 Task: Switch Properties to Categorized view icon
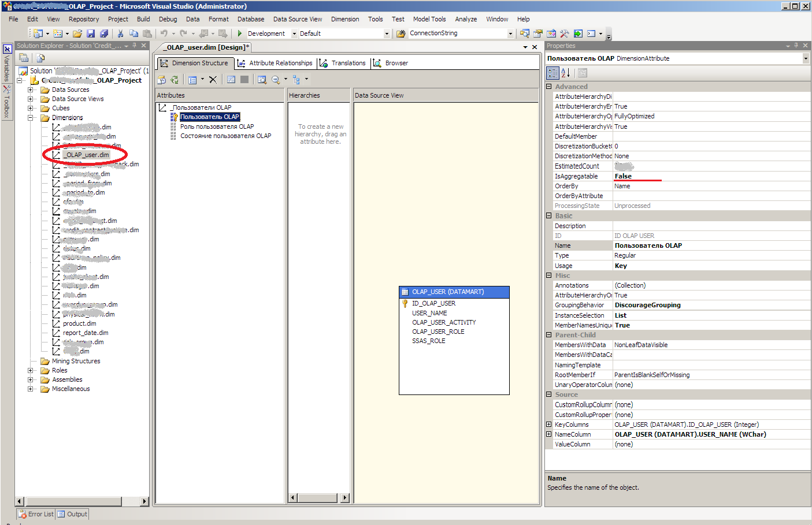tap(553, 73)
